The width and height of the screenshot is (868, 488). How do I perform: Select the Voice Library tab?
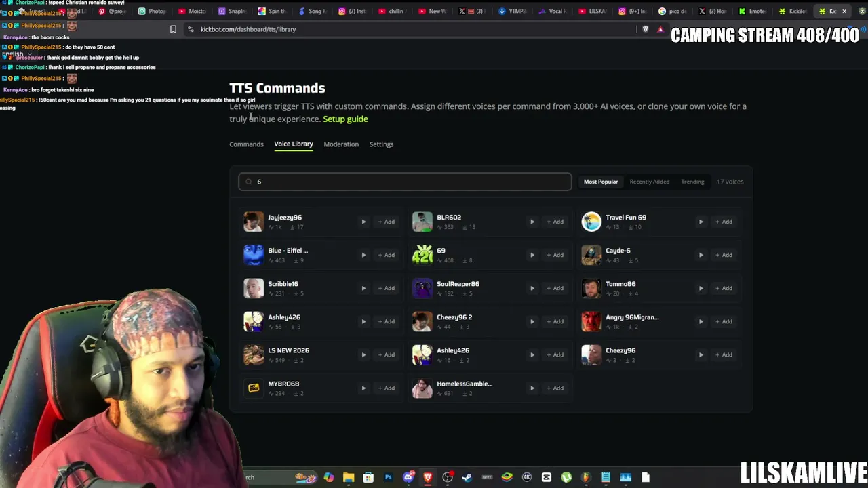[294, 144]
